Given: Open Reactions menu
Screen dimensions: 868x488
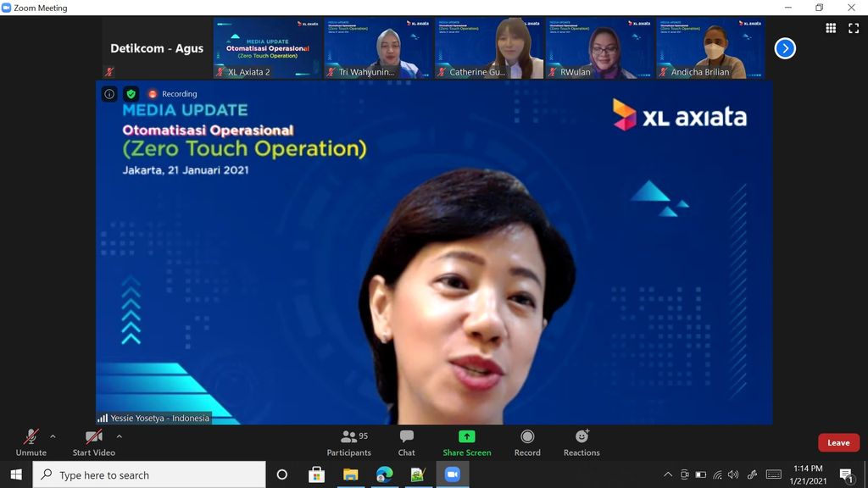Looking at the screenshot, I should [x=581, y=442].
